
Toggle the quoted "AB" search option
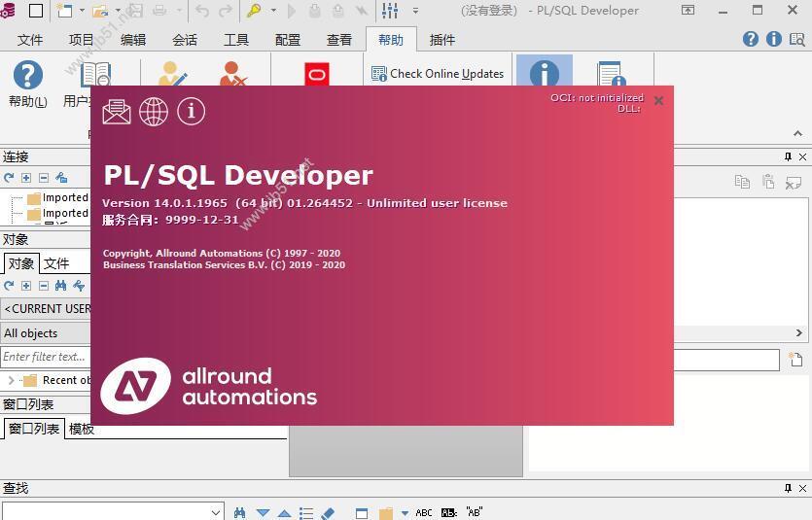point(474,512)
